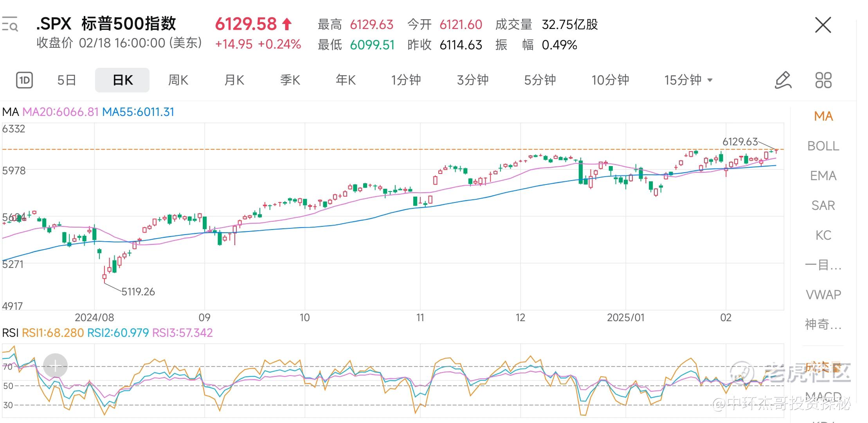Toggle the MA indicator in sidebar
Screen dimensions: 868x423
(x=823, y=116)
